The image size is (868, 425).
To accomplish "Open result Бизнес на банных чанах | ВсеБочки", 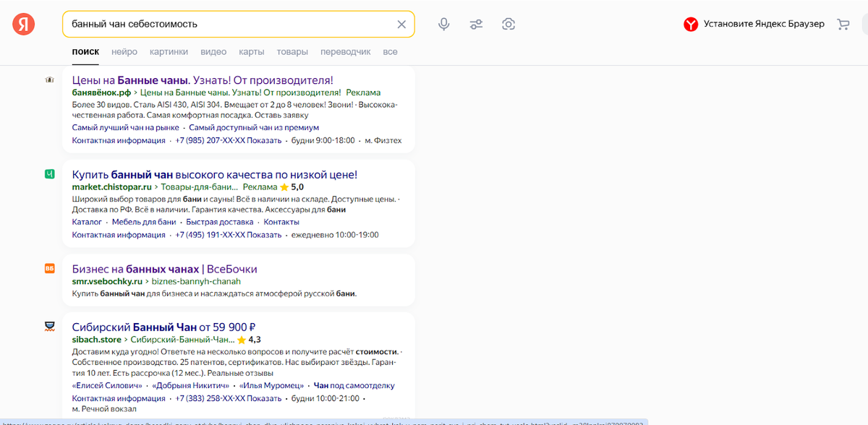I will coord(165,269).
